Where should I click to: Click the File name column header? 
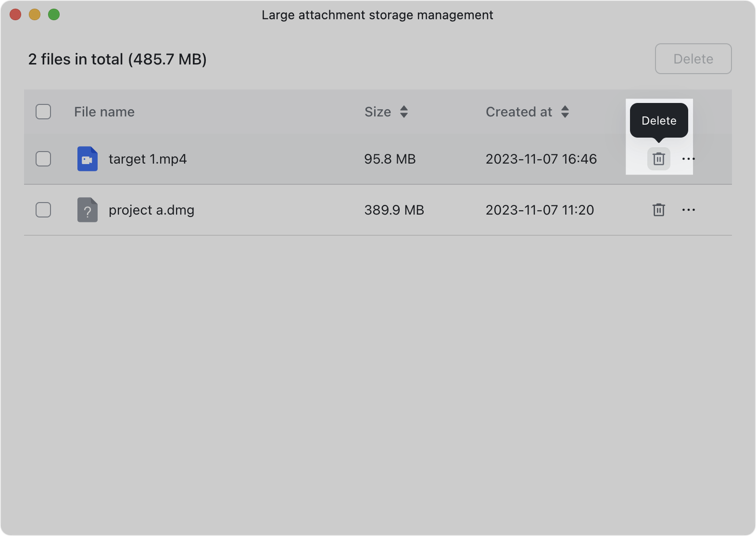click(x=104, y=112)
